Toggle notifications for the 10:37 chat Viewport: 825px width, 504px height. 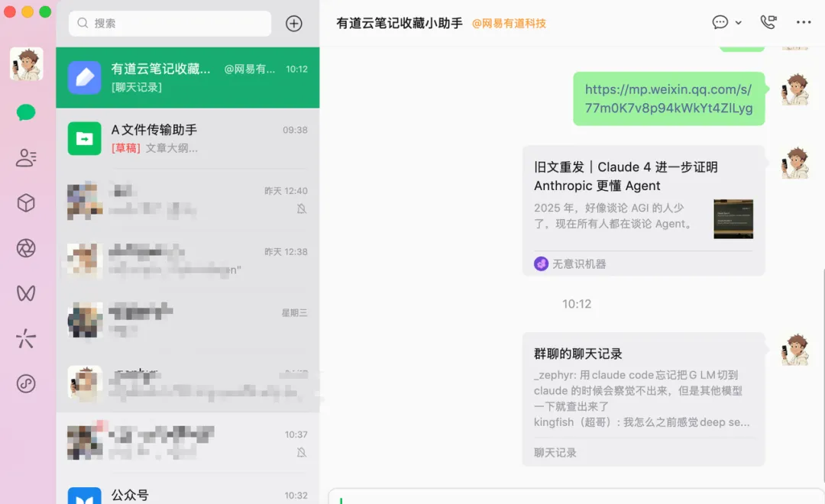point(302,452)
